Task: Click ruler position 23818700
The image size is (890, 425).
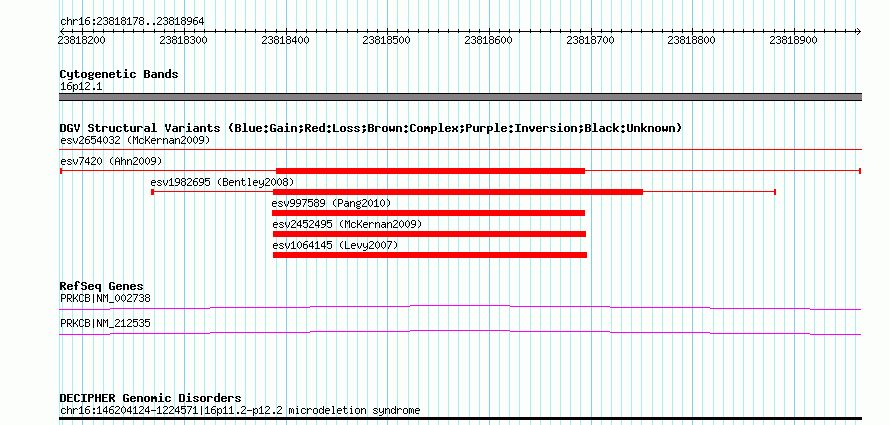Action: click(590, 40)
